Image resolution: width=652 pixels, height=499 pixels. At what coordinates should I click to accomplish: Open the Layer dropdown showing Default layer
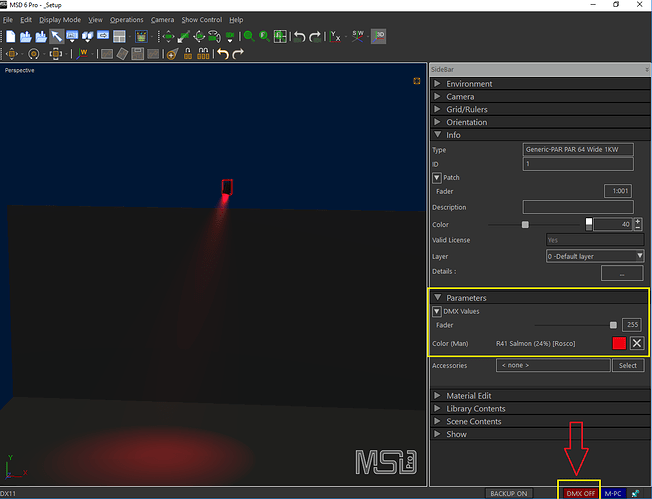[x=595, y=256]
